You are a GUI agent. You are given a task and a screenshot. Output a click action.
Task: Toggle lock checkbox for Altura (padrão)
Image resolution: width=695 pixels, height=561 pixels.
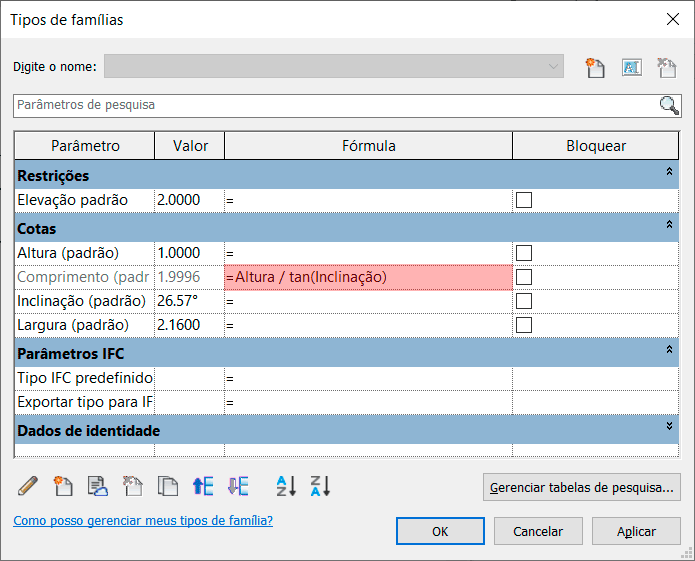click(x=524, y=253)
